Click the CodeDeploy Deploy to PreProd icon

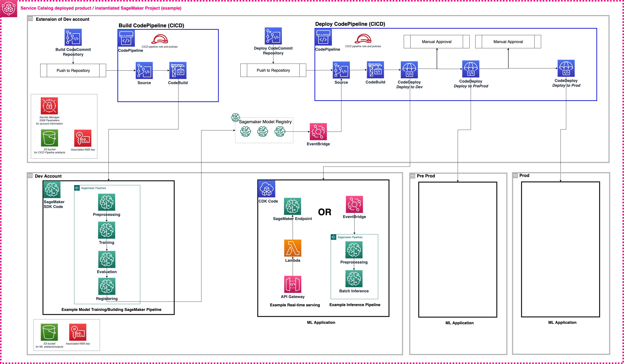[x=471, y=69]
